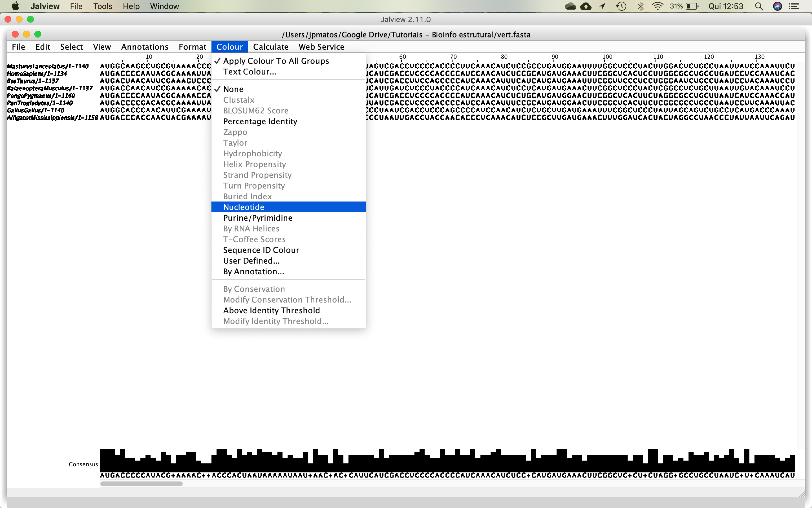Click the Bluetooth status icon
The height and width of the screenshot is (508, 812).
(x=641, y=6)
